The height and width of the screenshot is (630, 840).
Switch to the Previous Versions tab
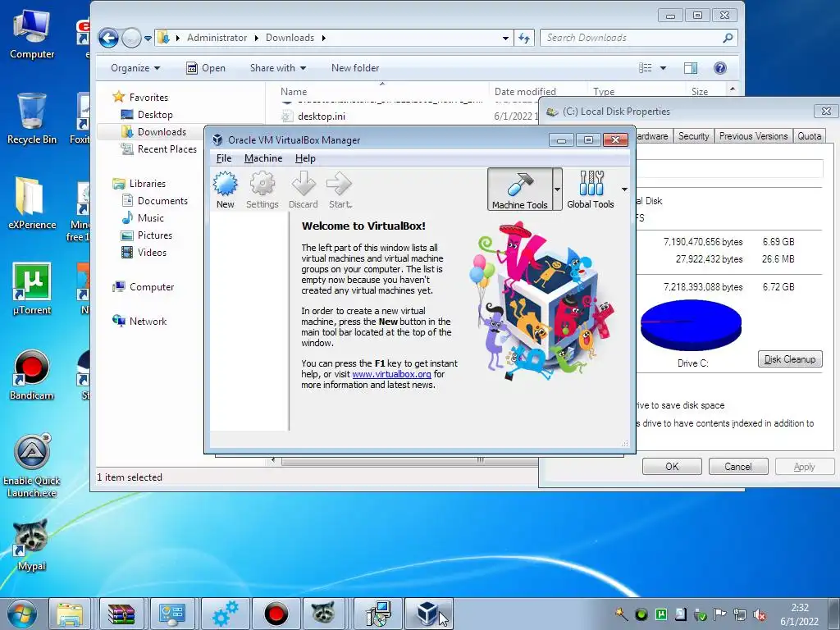point(753,136)
